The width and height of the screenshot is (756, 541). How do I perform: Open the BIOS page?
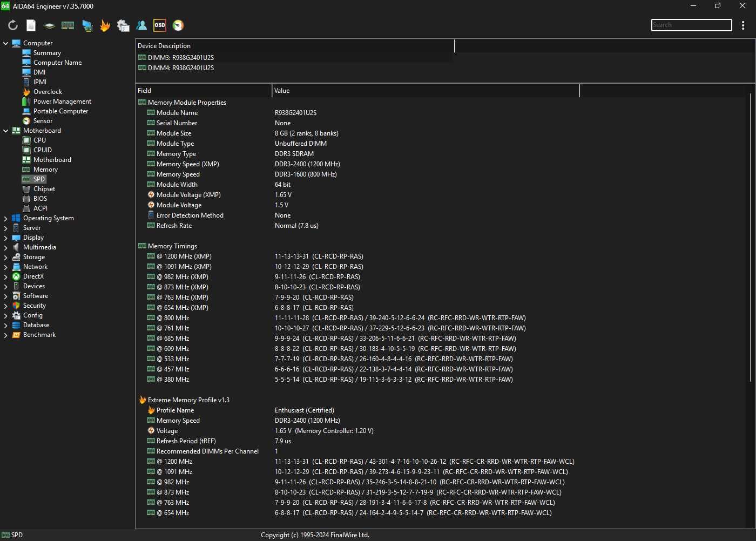(40, 199)
